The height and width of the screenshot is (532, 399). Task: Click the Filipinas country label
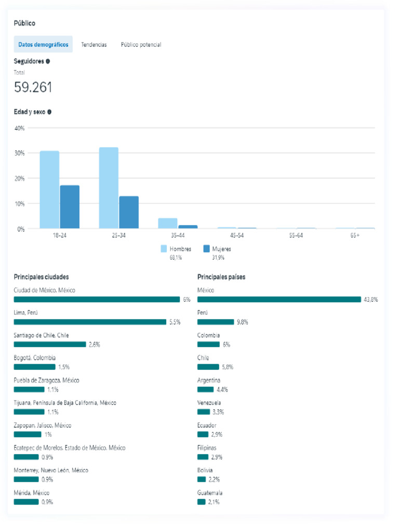point(207,448)
